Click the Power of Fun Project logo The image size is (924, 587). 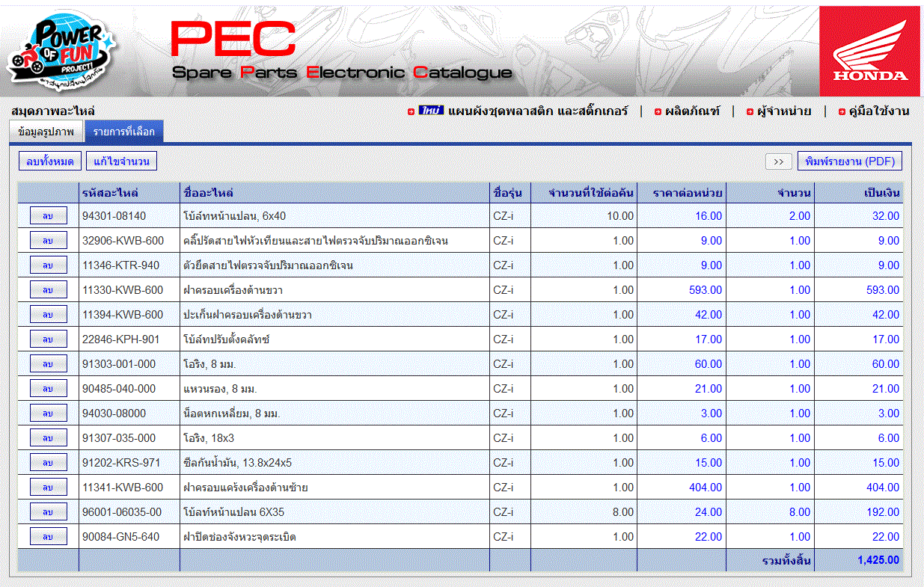coord(61,49)
